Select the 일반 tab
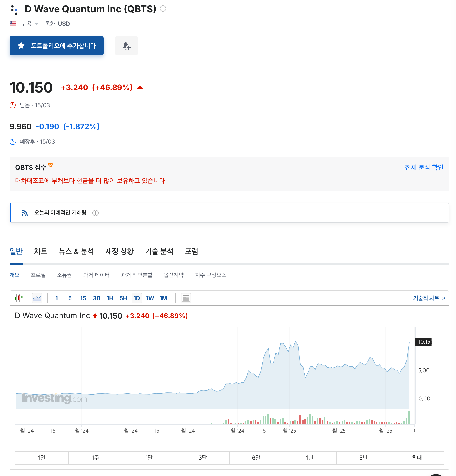The image size is (456, 476). 16,251
